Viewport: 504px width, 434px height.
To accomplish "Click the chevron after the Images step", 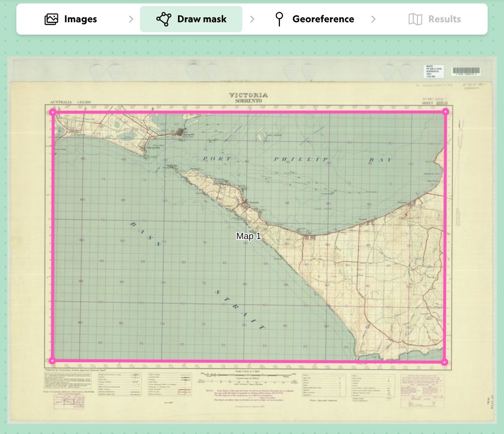I will pyautogui.click(x=131, y=19).
